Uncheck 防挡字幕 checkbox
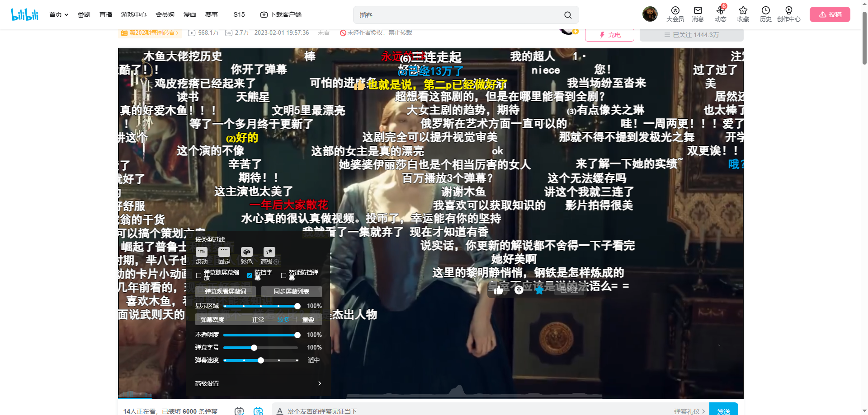Screen dimensions: 868x415 coord(249,275)
